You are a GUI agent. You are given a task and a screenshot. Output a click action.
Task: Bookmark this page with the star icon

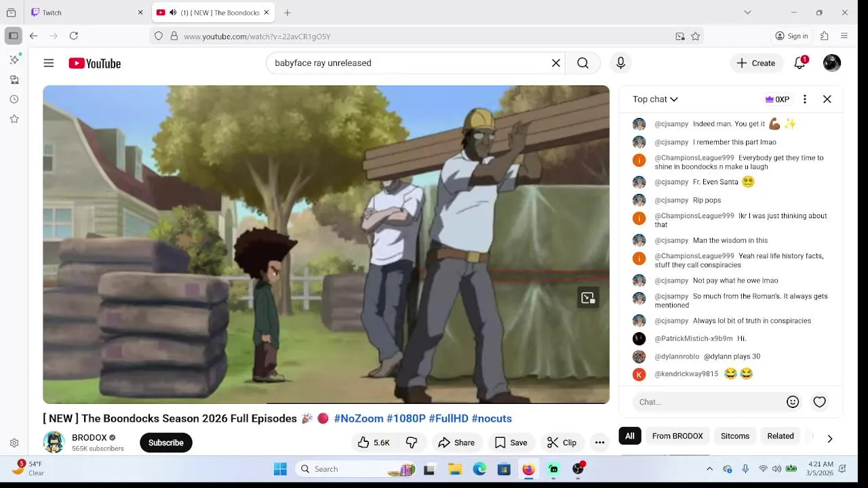click(695, 36)
